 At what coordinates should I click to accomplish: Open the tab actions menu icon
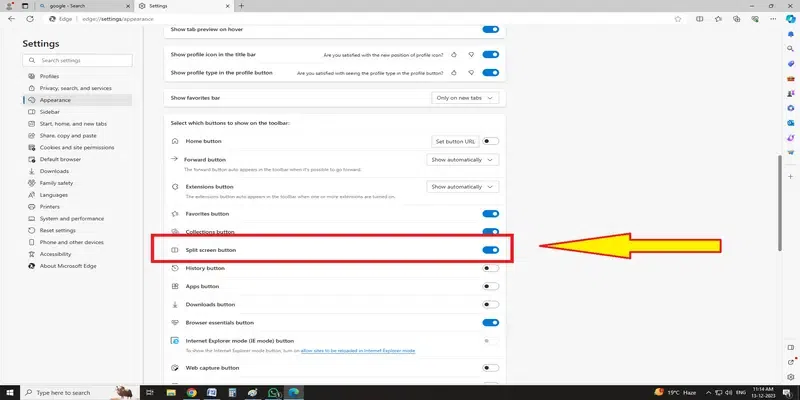coord(24,6)
